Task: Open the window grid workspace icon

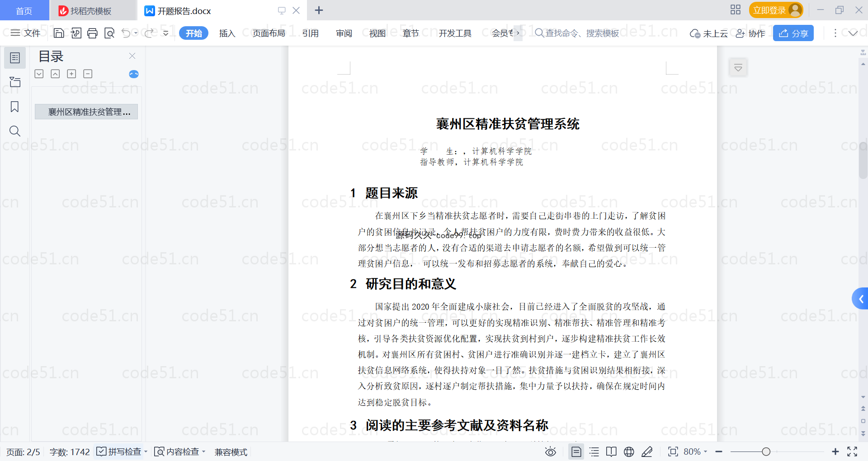Action: [x=736, y=10]
